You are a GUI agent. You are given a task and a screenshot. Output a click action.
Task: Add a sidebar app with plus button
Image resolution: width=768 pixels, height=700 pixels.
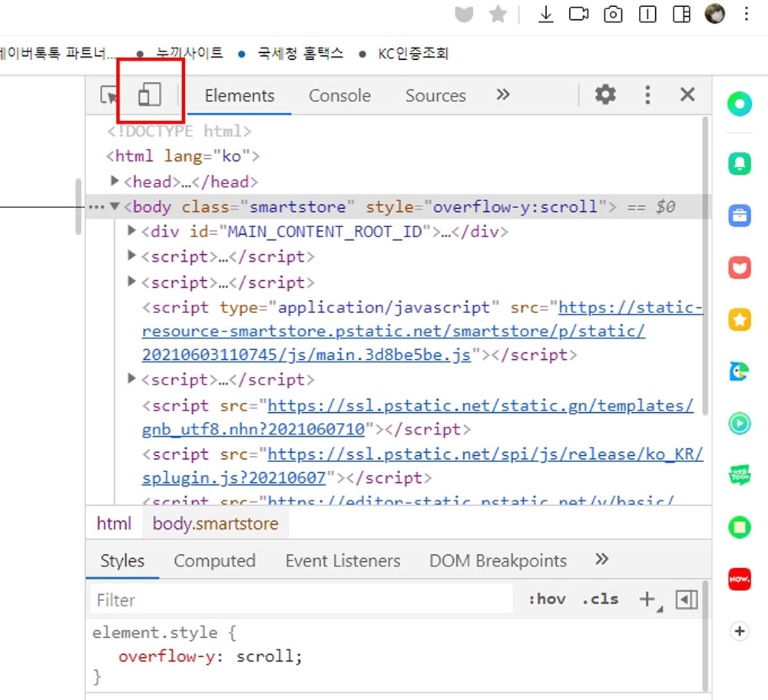tap(740, 631)
